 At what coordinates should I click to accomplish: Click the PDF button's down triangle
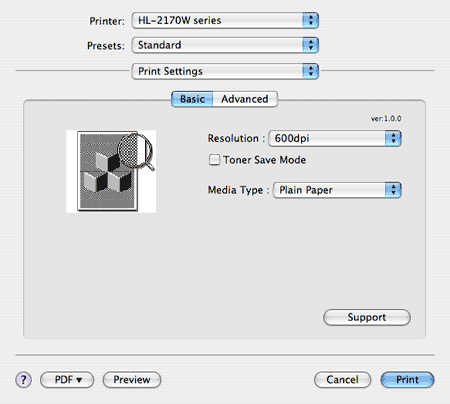point(79,380)
